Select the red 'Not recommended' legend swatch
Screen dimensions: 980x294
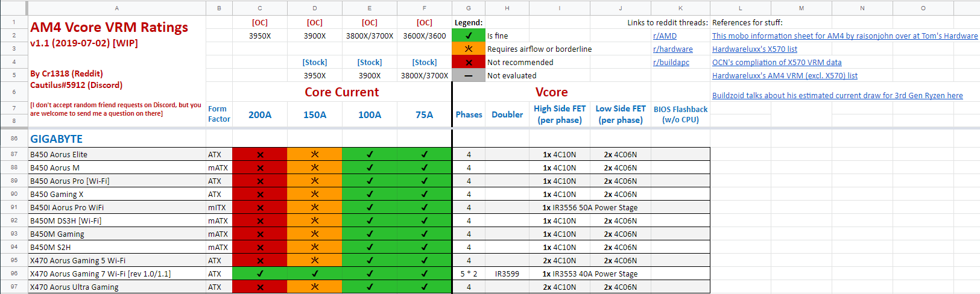click(x=469, y=62)
